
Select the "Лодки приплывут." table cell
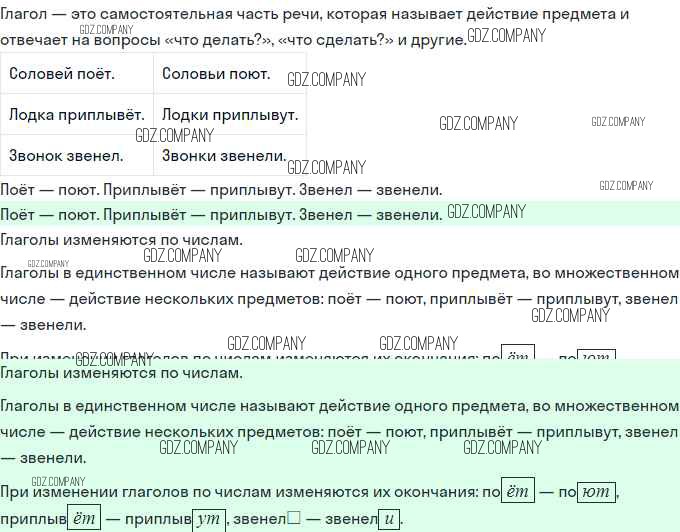(230, 115)
